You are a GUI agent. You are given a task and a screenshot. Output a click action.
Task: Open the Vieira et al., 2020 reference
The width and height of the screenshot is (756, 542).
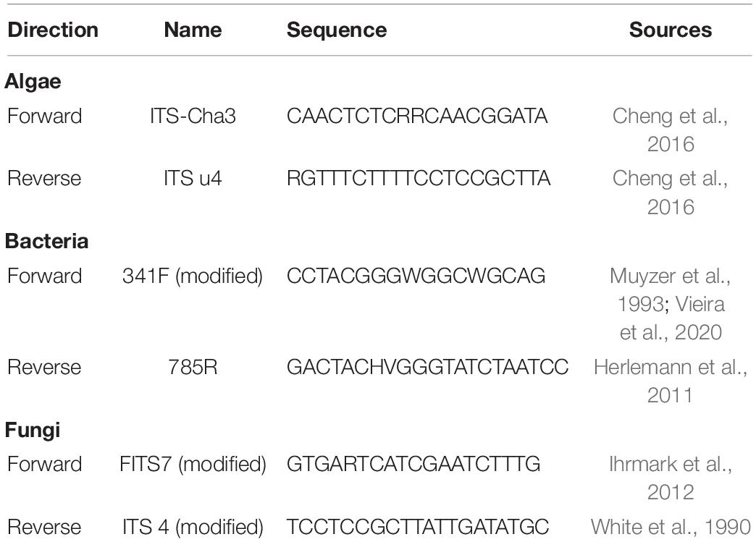pyautogui.click(x=671, y=318)
